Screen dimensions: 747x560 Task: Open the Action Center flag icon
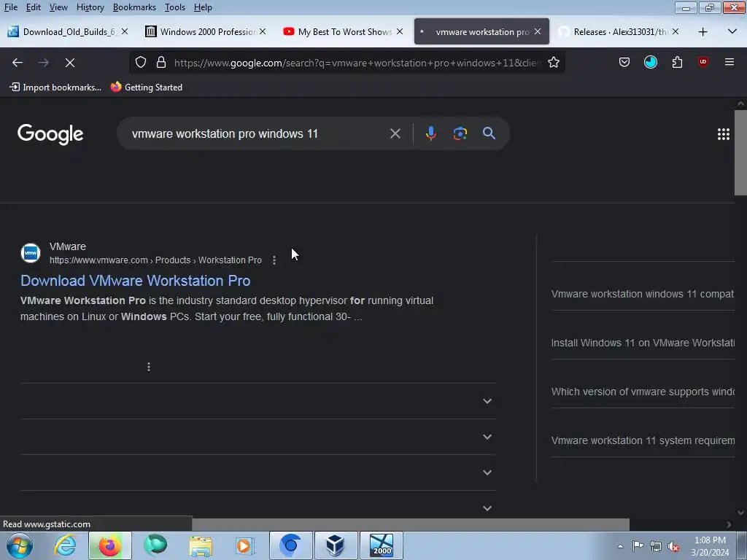pyautogui.click(x=638, y=546)
